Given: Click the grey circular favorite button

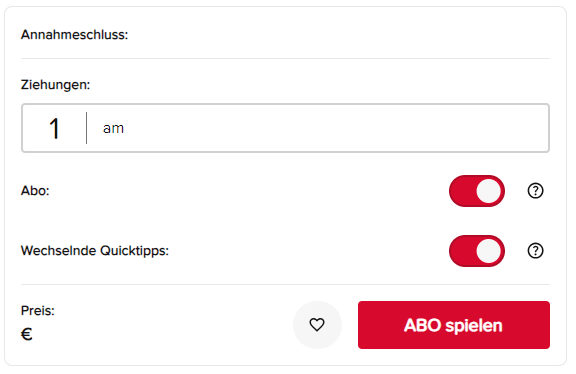Looking at the screenshot, I should (317, 325).
